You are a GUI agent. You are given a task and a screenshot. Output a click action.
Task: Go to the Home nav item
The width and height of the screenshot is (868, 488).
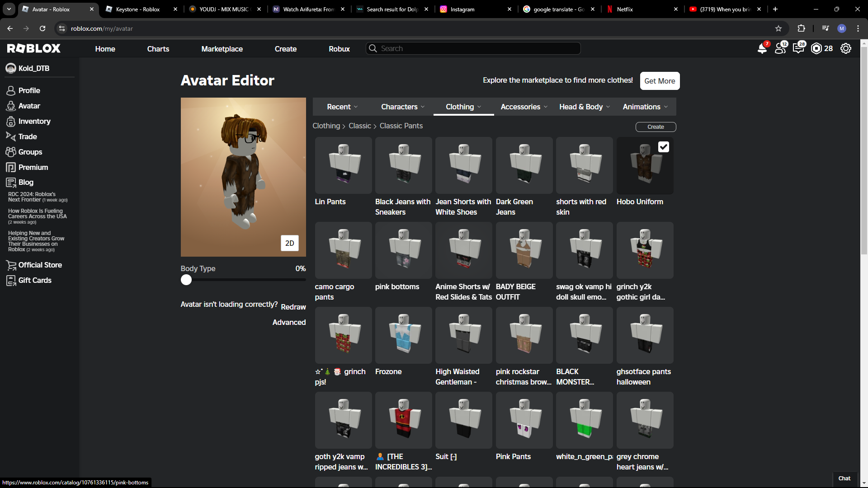105,49
